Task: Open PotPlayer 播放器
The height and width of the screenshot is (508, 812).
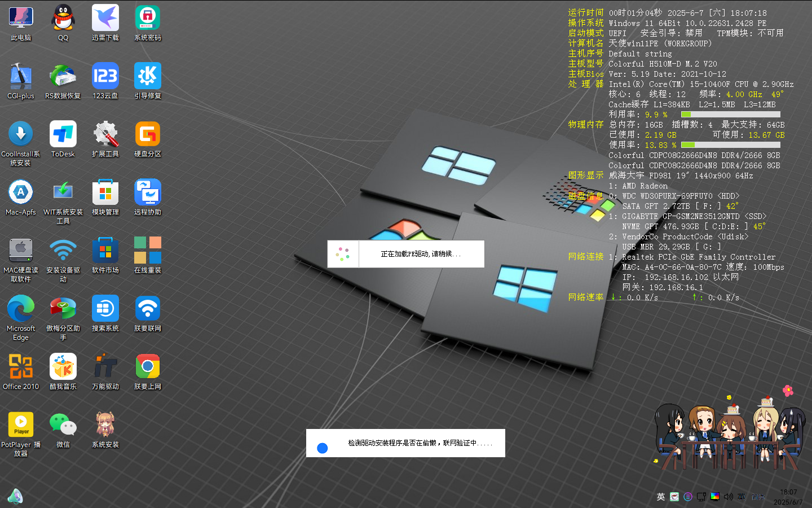Action: coord(20,424)
